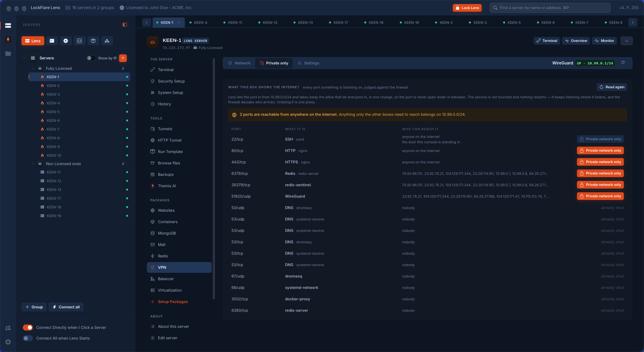Open Browse files tool
Screen dimensions: 644x352
179,163
